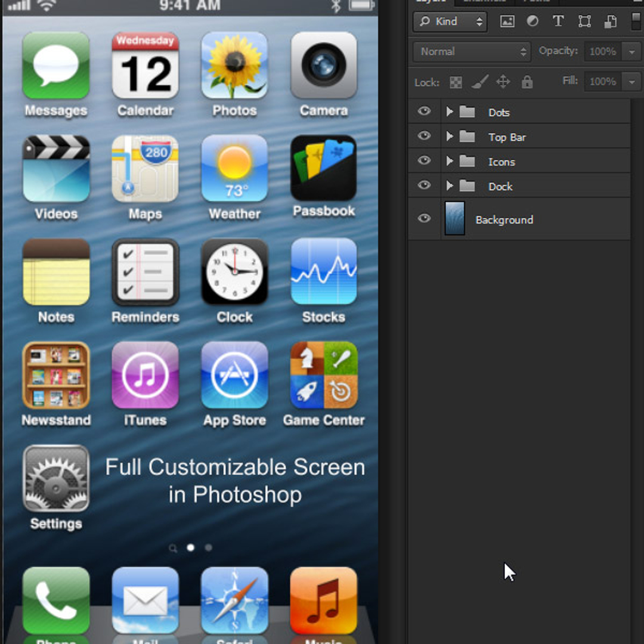
Task: Open the Kind filter type dropdown
Action: (x=450, y=21)
